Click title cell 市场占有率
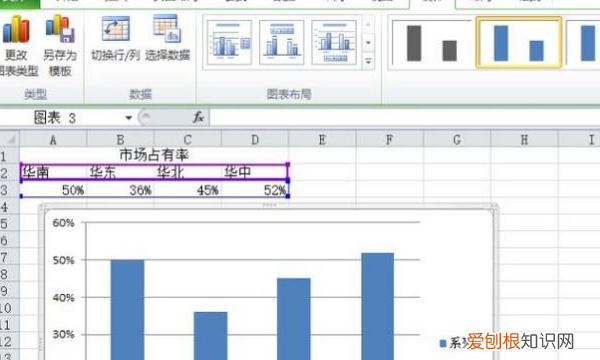 click(154, 155)
